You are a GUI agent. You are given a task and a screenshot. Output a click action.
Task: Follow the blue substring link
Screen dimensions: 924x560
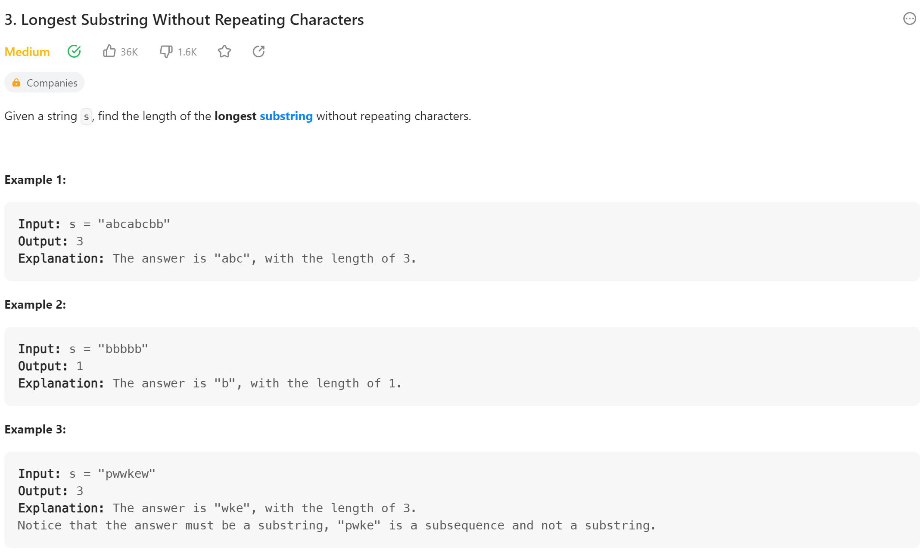pos(286,116)
